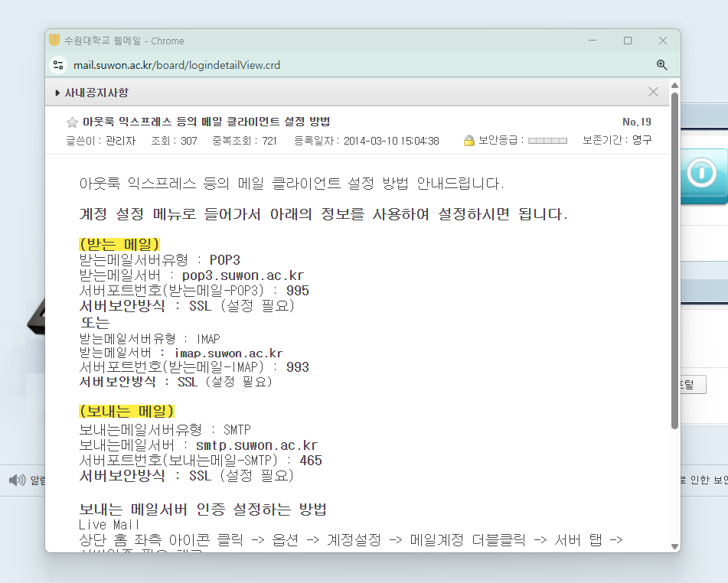Click the speaker icon next to 알림
The height and width of the screenshot is (583, 728).
click(x=17, y=480)
